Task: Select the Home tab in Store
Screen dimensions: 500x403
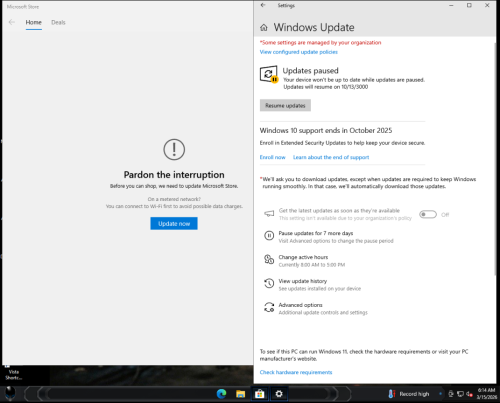Action: (x=34, y=22)
